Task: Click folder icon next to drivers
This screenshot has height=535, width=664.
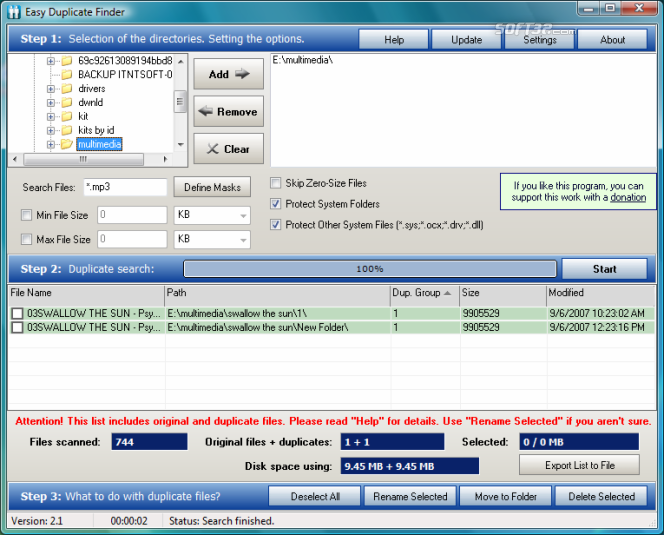Action: 67,89
